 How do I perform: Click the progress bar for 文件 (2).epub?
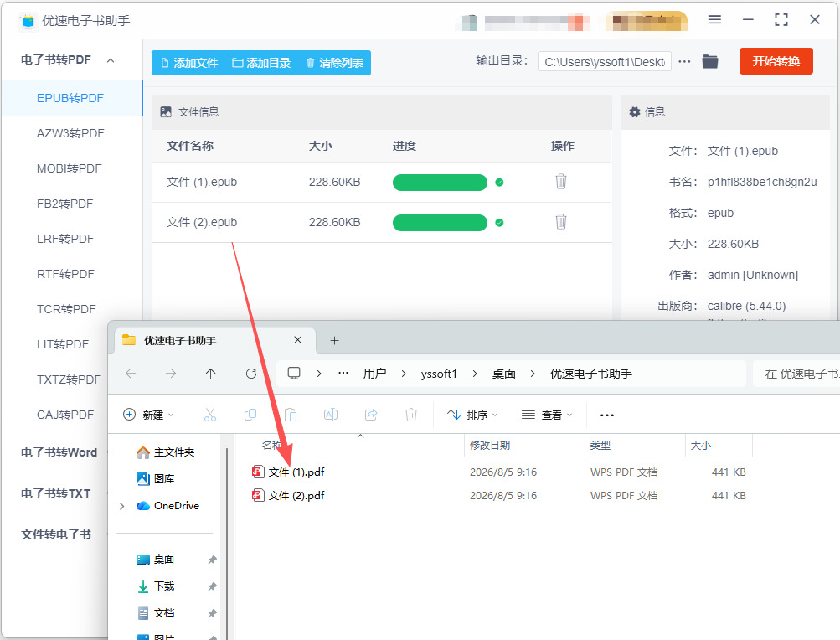(440, 223)
